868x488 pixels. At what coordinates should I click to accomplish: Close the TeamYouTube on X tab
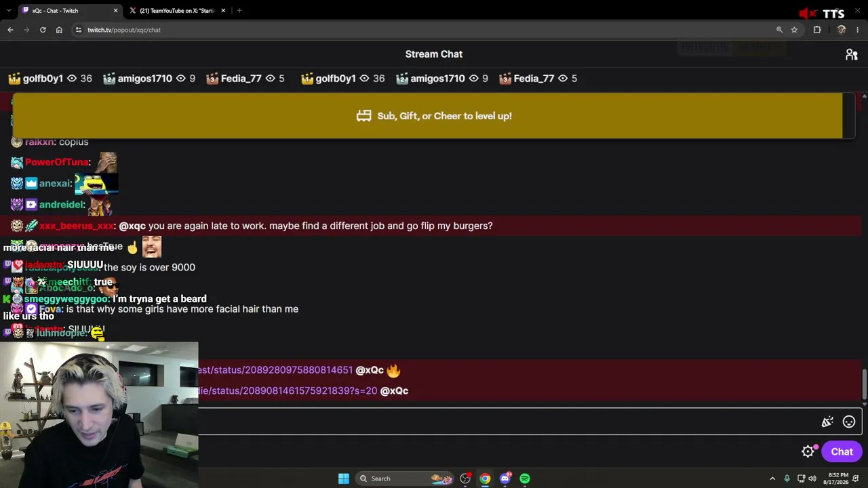(x=223, y=11)
